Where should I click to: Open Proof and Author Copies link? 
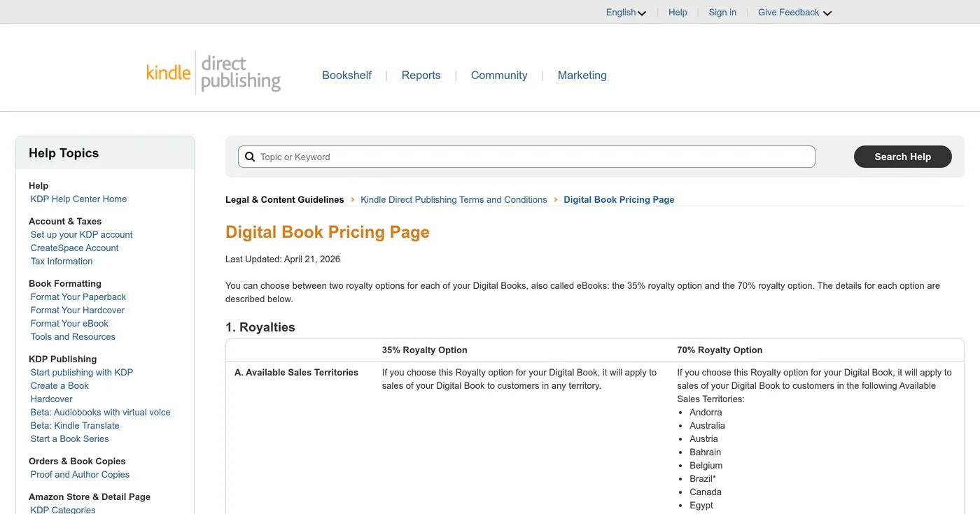80,475
